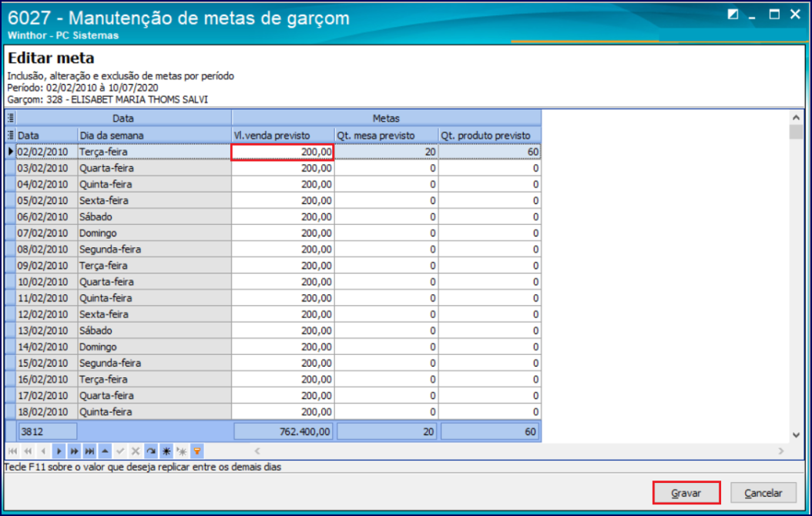Image resolution: width=812 pixels, height=516 pixels.
Task: Go to first record navigator icon
Action: tap(12, 451)
